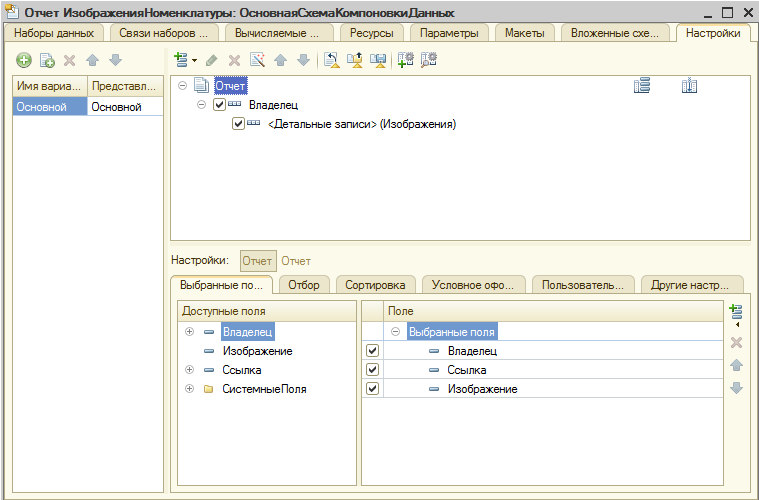Viewport: 759px width, 500px height.
Task: Open the Пользовательские settings tab
Action: click(583, 285)
